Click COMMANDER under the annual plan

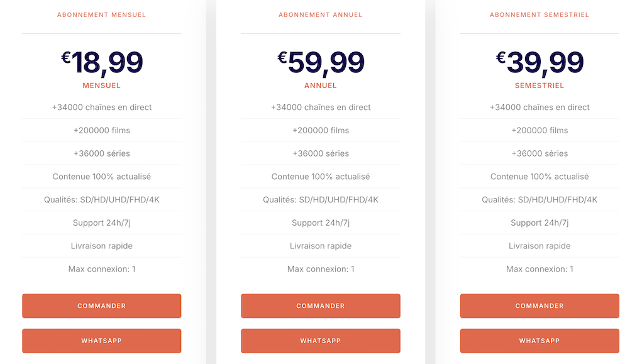tap(320, 306)
